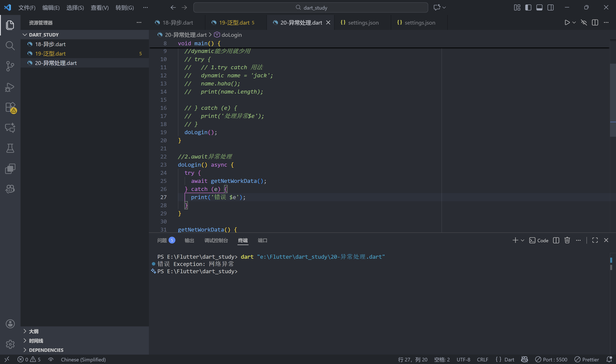This screenshot has height=364, width=616.
Task: Toggle the bottom panel layout button
Action: pyautogui.click(x=539, y=8)
